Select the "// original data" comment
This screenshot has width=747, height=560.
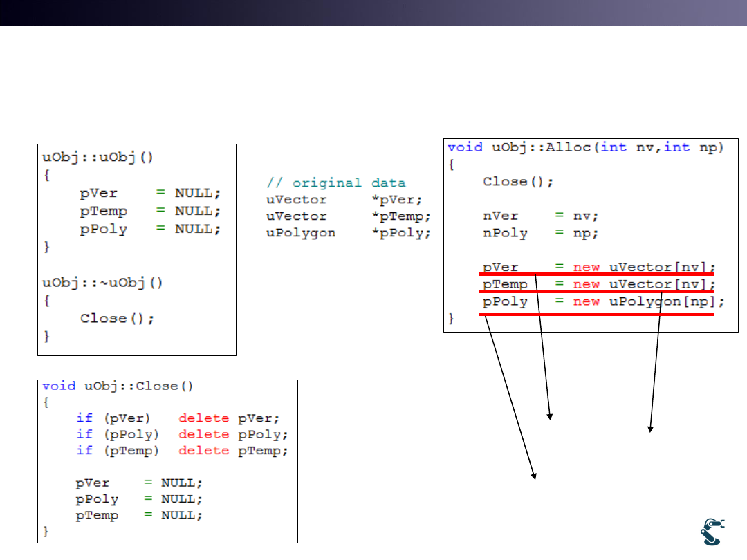tap(336, 183)
